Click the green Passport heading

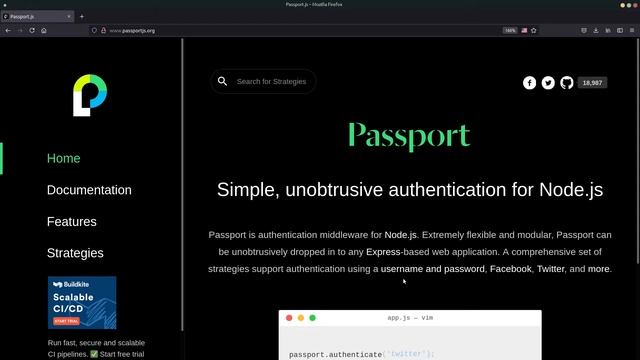(x=409, y=136)
